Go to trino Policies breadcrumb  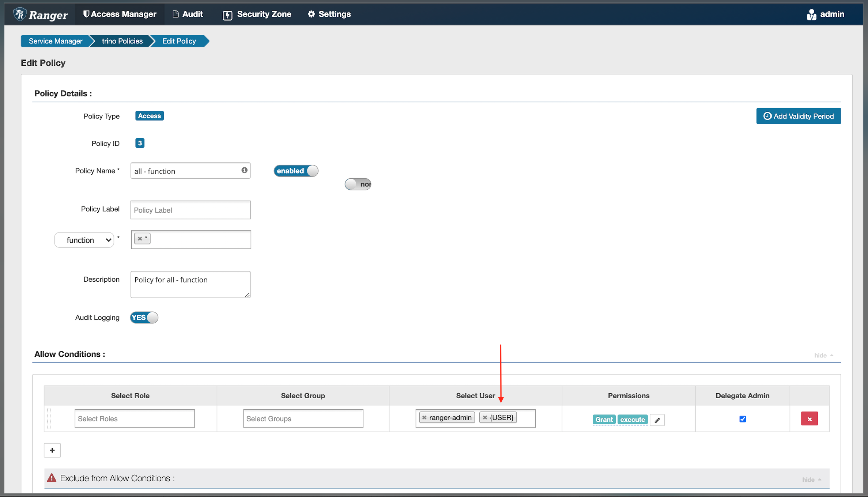(122, 41)
